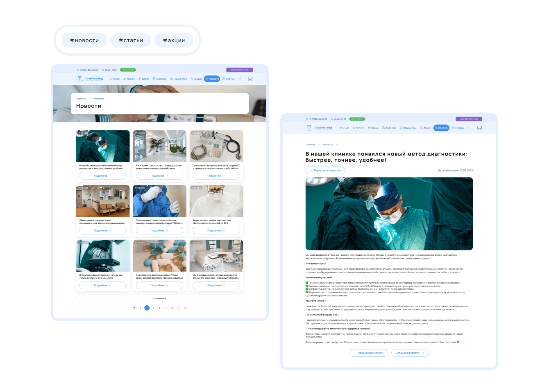Open 'Статьи' menu on the news list page
The height and width of the screenshot is (392, 549).
pyautogui.click(x=229, y=79)
